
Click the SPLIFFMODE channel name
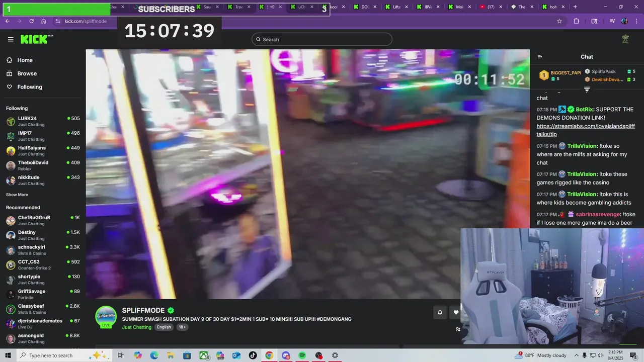click(x=144, y=310)
